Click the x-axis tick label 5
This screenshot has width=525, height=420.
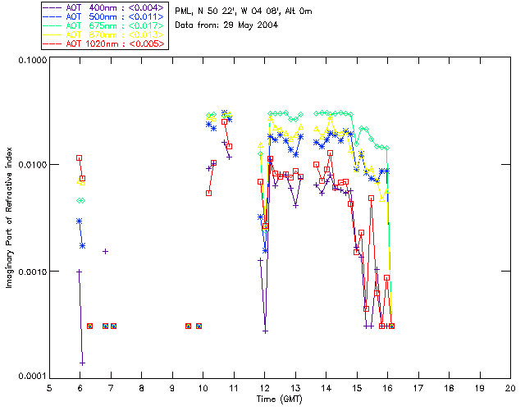point(49,388)
